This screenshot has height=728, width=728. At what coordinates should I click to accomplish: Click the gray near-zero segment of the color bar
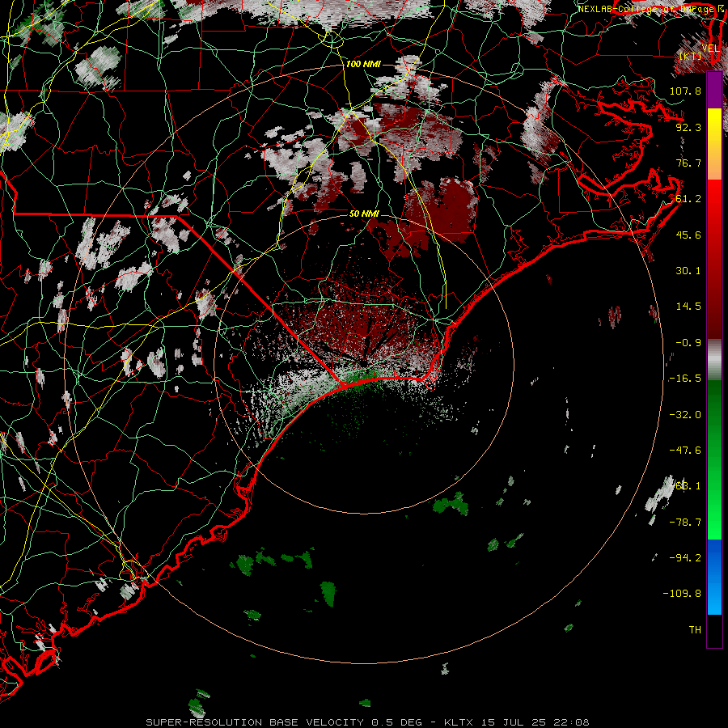pyautogui.click(x=714, y=360)
